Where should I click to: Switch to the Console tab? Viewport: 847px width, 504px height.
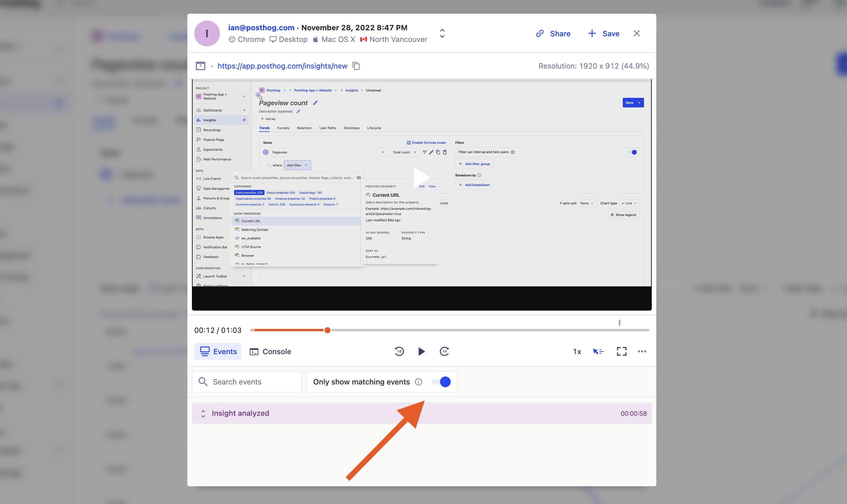(270, 352)
